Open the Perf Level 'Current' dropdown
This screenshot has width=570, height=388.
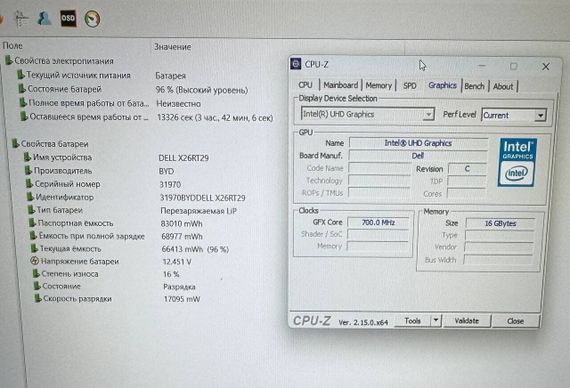[x=514, y=115]
